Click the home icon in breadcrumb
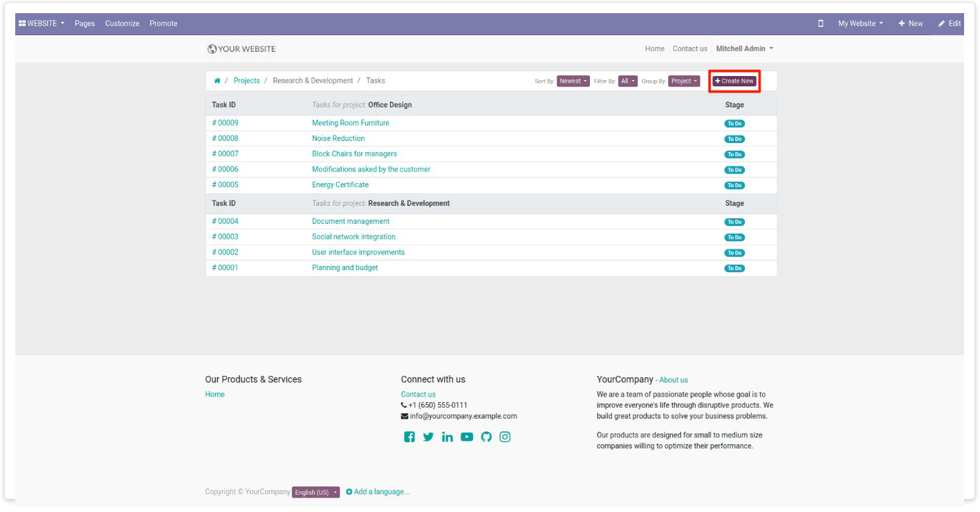This screenshot has width=980, height=512. pyautogui.click(x=217, y=81)
